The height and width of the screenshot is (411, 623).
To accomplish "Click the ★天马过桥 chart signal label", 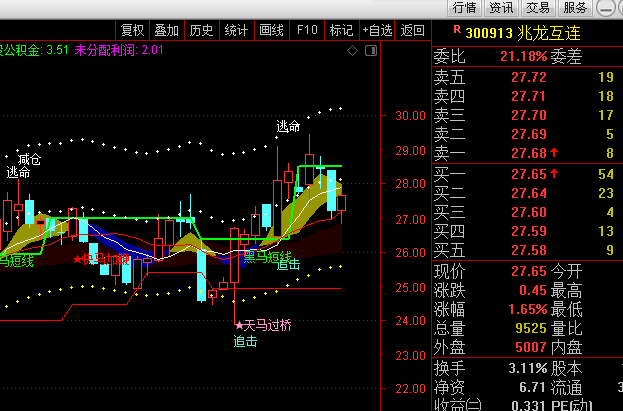I will (x=263, y=326).
